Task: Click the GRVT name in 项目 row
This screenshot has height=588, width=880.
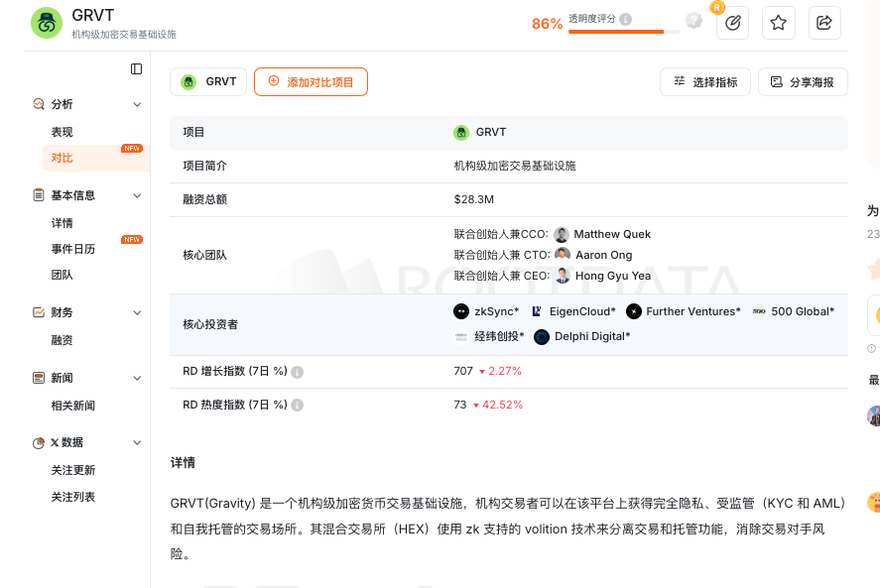Action: click(491, 133)
